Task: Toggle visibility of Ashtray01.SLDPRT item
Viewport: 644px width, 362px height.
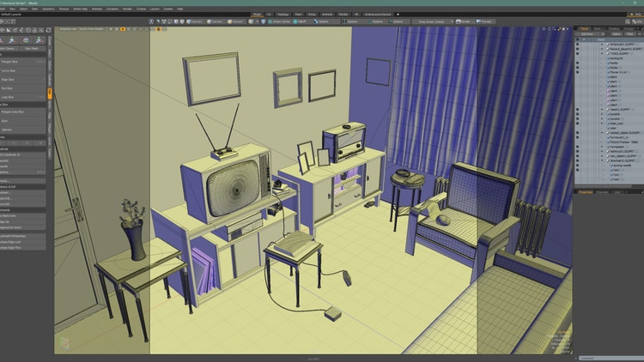Action: pos(578,152)
